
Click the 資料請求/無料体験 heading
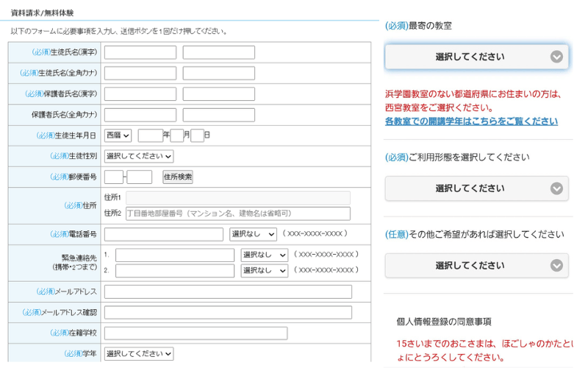(x=42, y=13)
